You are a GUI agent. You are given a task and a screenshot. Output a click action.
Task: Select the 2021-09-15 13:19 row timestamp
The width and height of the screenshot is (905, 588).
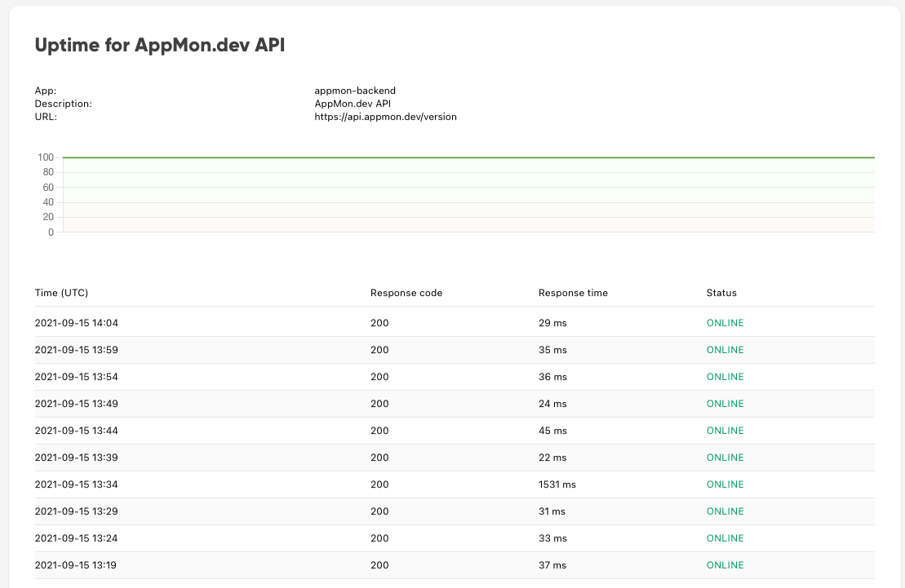[x=76, y=565]
